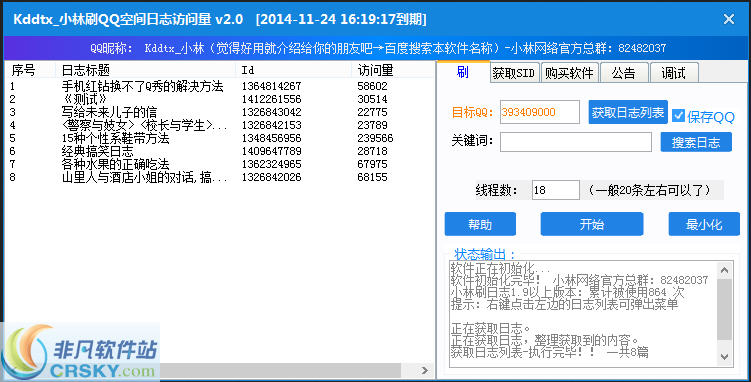Image resolution: width=751 pixels, height=382 pixels.
Task: Click Id value 1409647789
Action: coord(271,151)
